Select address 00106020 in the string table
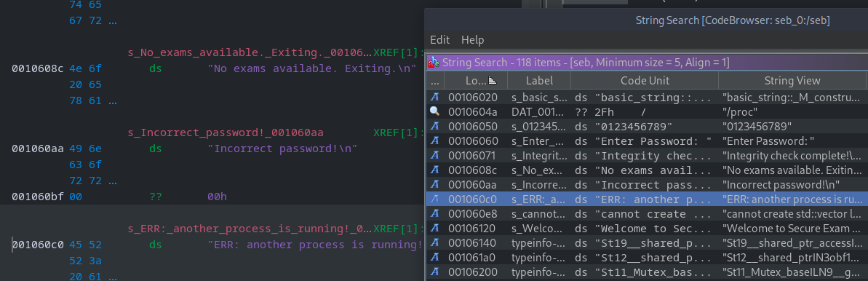Image resolution: width=868 pixels, height=281 pixels. (x=473, y=98)
